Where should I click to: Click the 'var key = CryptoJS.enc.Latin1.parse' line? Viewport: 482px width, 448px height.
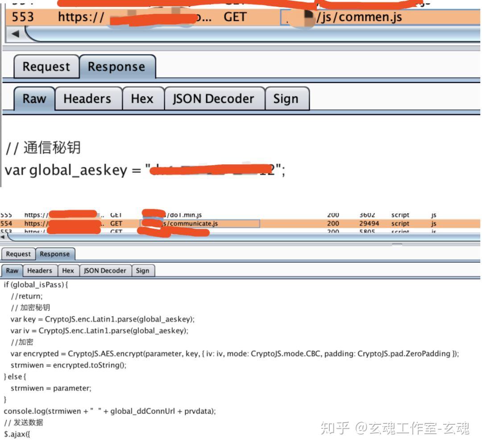pos(102,319)
